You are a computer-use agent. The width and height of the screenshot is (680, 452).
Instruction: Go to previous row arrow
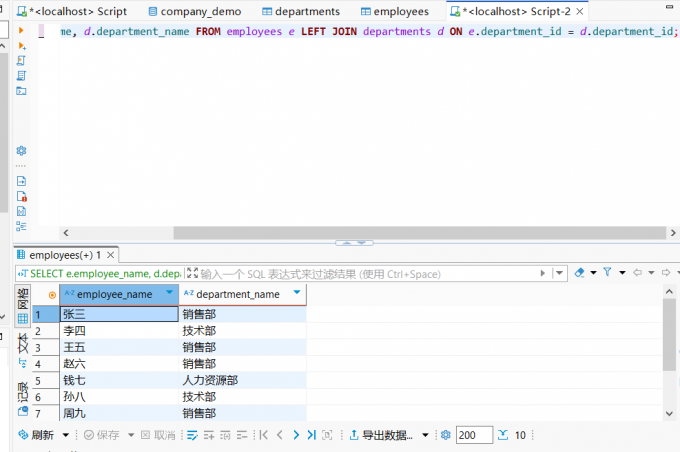point(280,435)
